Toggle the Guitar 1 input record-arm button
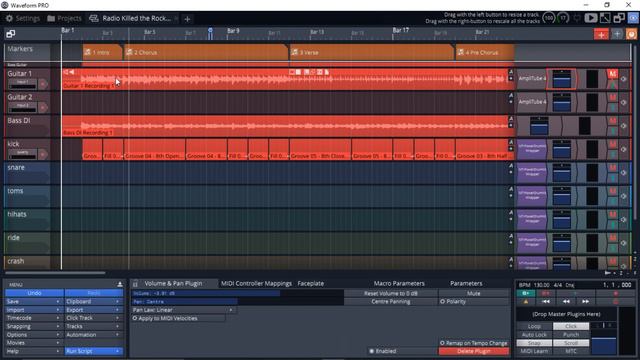The image size is (640, 360). click(42, 84)
